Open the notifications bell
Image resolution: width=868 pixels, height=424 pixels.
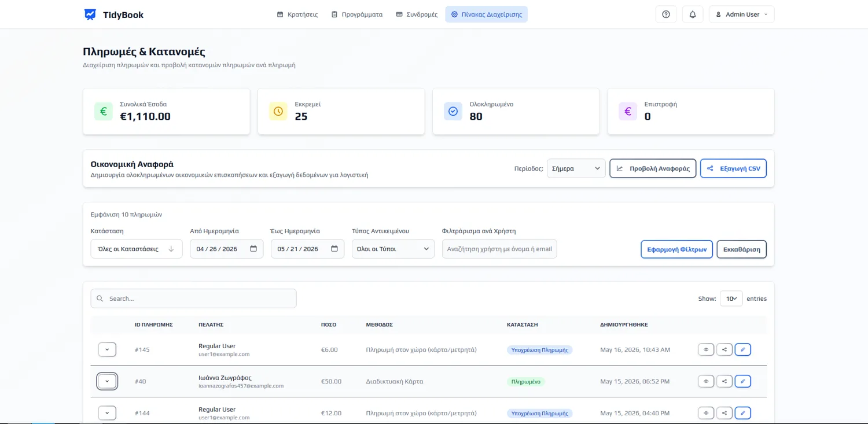[x=693, y=14]
